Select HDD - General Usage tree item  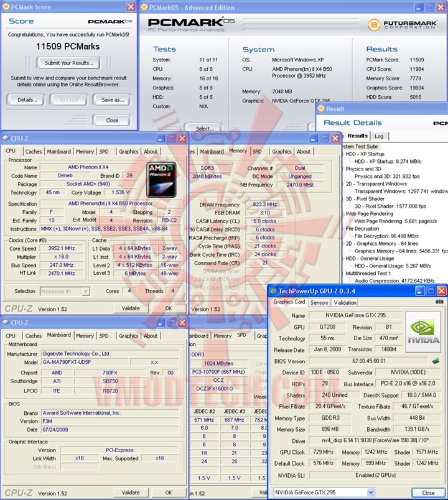point(370,259)
